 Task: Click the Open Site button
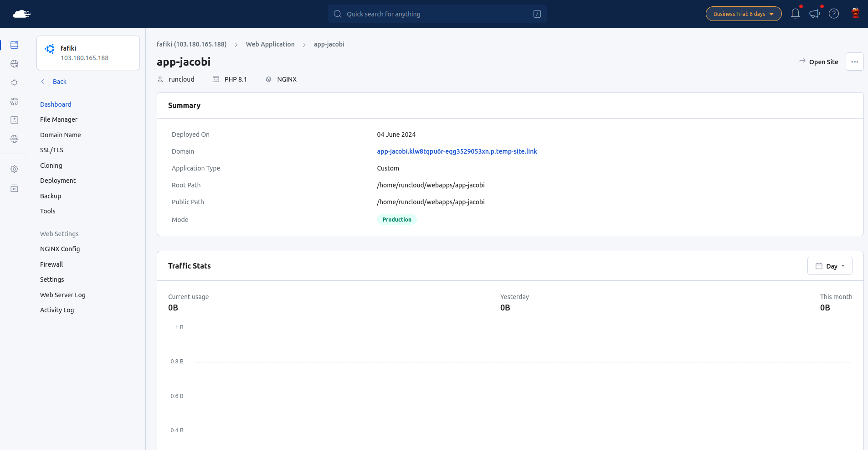coord(818,62)
